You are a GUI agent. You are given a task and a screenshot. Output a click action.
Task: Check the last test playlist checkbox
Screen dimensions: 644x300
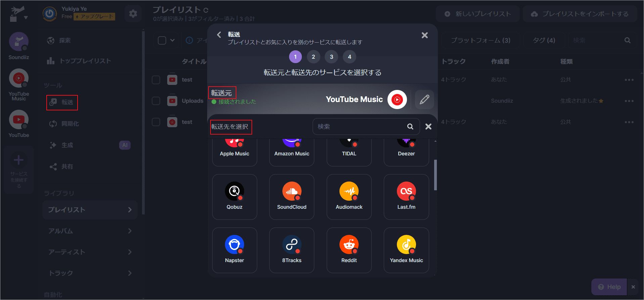pyautogui.click(x=156, y=122)
